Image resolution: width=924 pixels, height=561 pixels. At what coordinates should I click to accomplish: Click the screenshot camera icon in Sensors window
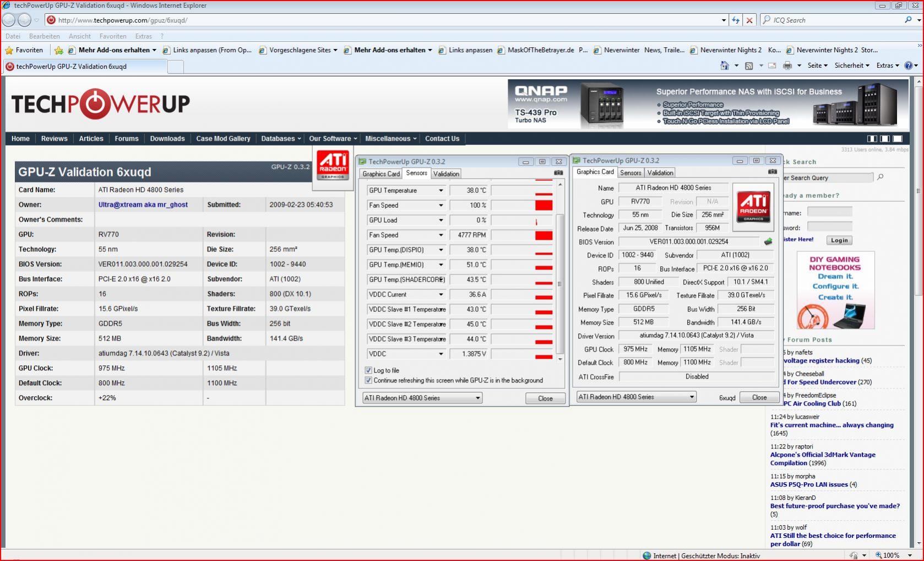click(558, 173)
